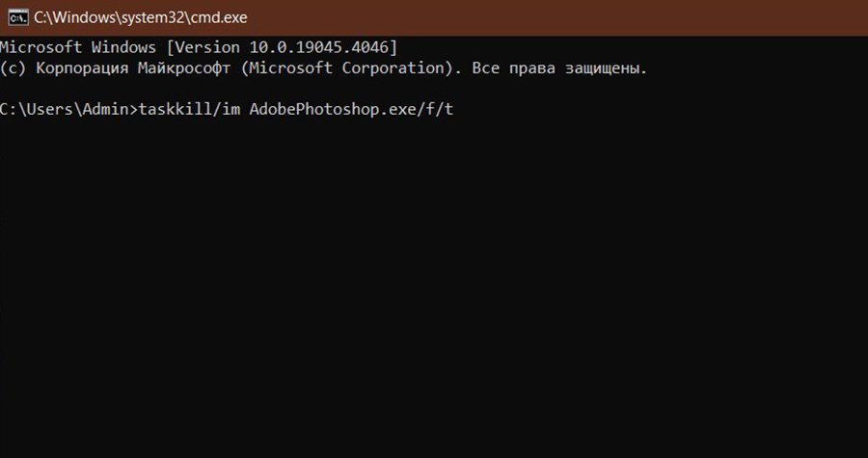Click the Microsoft Windows text on first line
The width and height of the screenshot is (868, 458).
(x=78, y=47)
